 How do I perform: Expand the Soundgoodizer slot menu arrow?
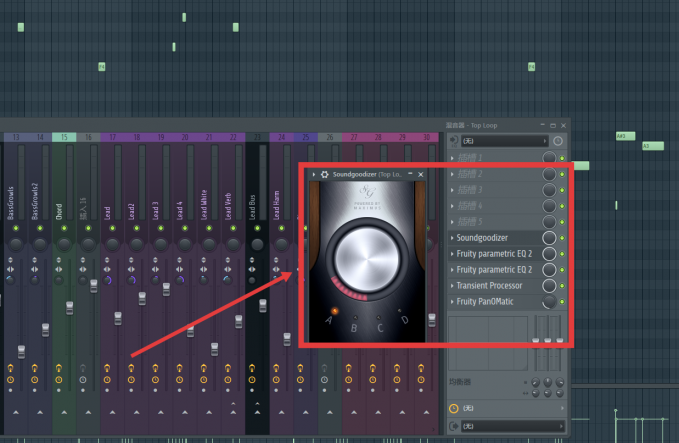coord(452,238)
